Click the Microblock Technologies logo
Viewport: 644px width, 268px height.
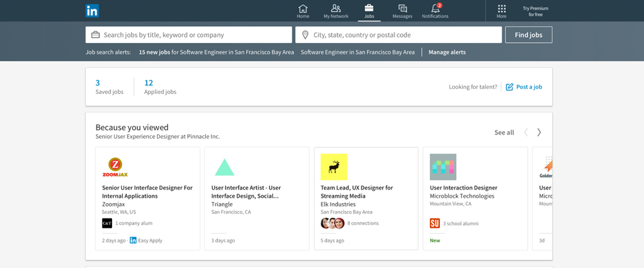[443, 167]
